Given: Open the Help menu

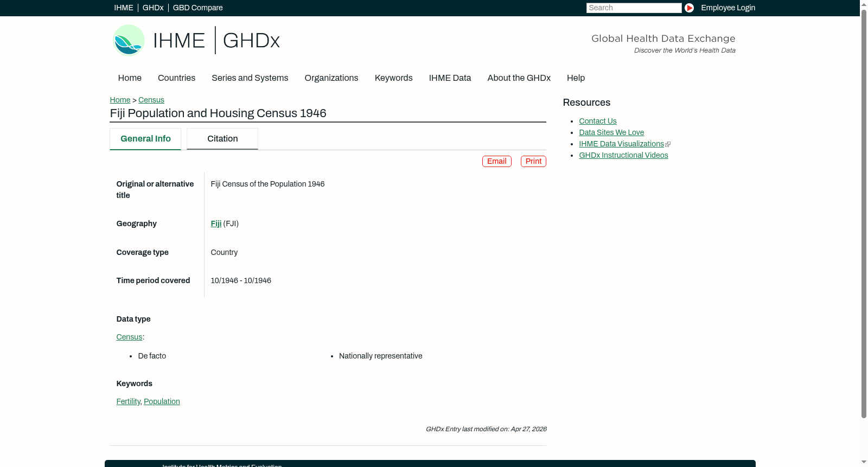Looking at the screenshot, I should click(576, 78).
